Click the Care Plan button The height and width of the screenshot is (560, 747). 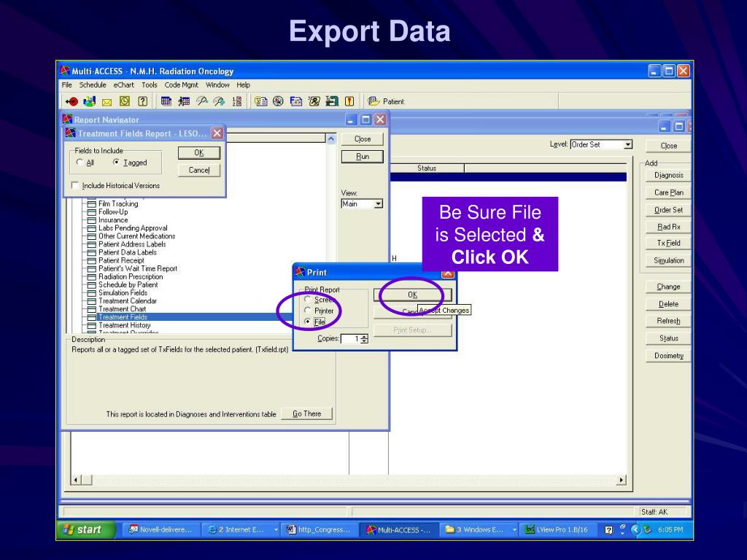(x=668, y=192)
